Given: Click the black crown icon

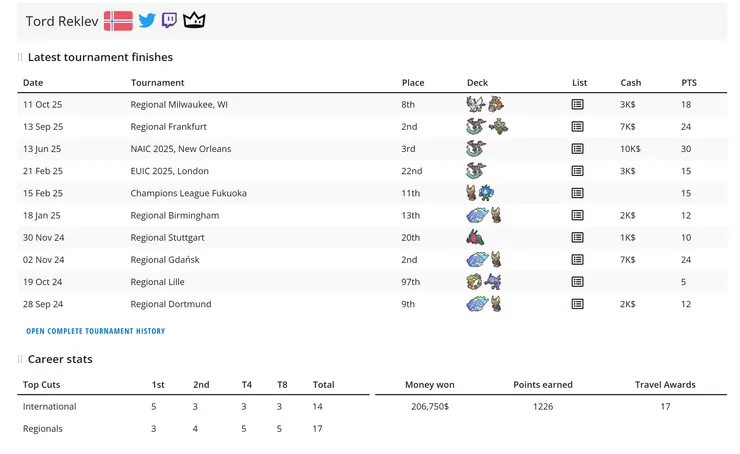Looking at the screenshot, I should click(x=194, y=21).
